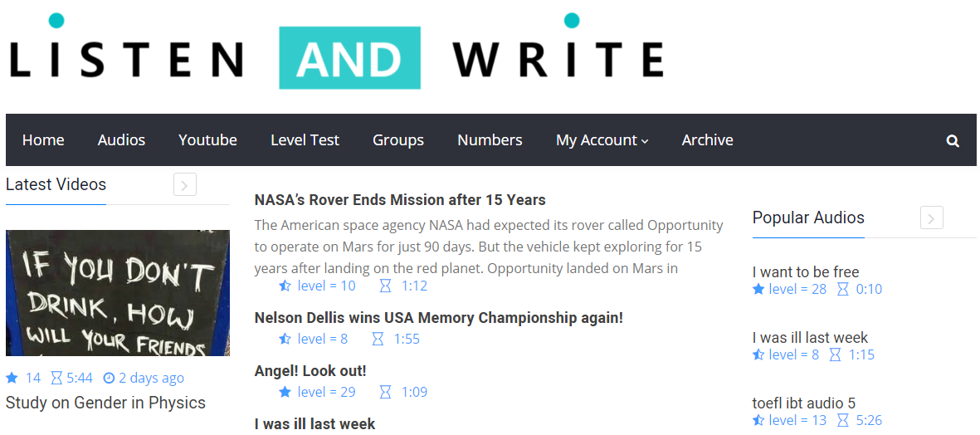Expand the My Account dropdown menu

[x=602, y=140]
